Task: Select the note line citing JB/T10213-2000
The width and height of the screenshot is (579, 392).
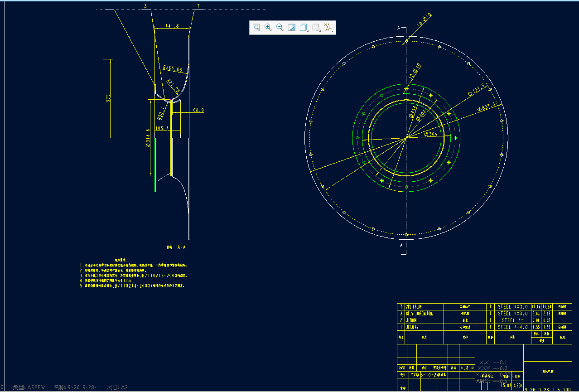Action: pyautogui.click(x=134, y=275)
